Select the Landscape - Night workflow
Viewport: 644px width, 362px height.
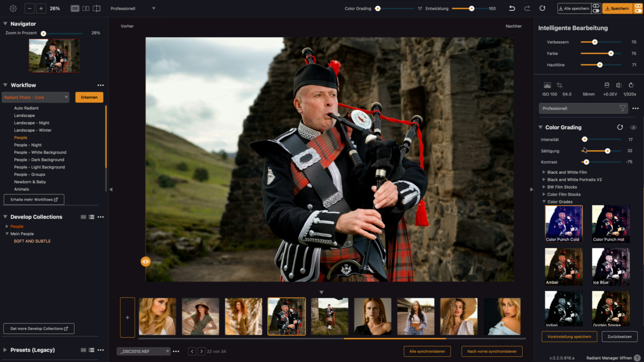[x=32, y=123]
